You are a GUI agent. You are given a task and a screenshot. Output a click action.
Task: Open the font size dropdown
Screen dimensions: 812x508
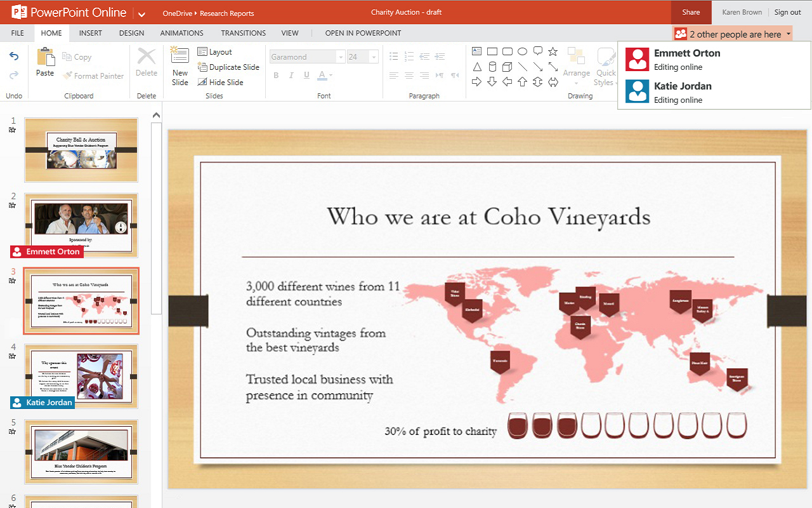pyautogui.click(x=373, y=57)
